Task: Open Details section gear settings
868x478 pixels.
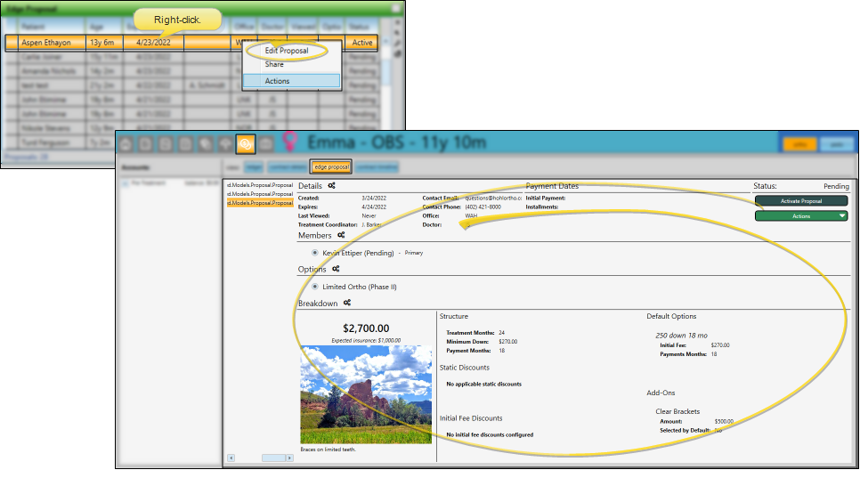Action: (x=331, y=186)
